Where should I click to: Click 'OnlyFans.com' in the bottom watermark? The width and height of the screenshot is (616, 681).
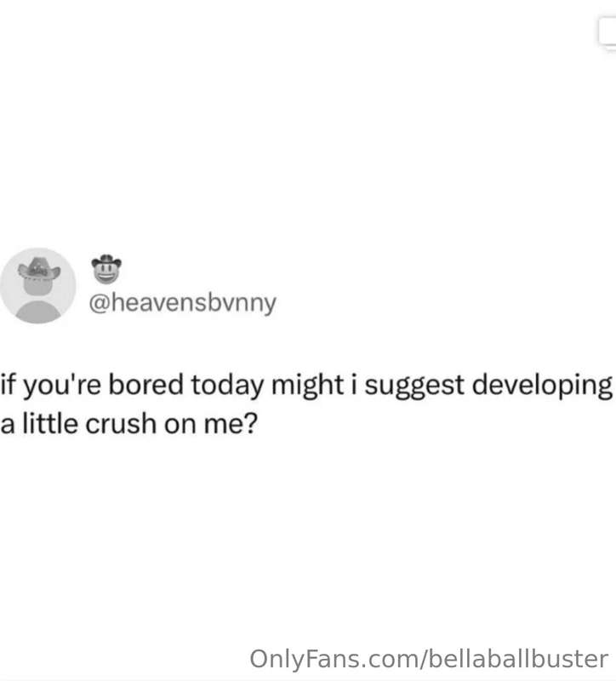coord(334,659)
